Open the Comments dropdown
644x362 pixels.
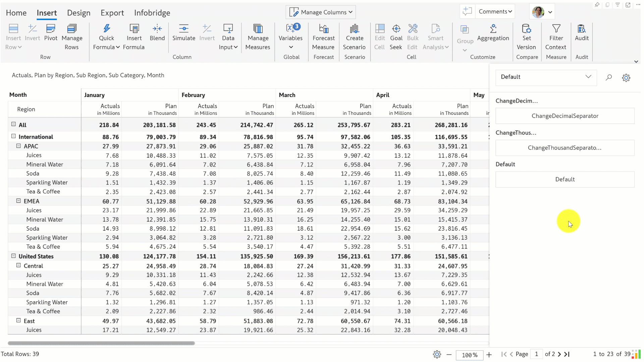495,11
